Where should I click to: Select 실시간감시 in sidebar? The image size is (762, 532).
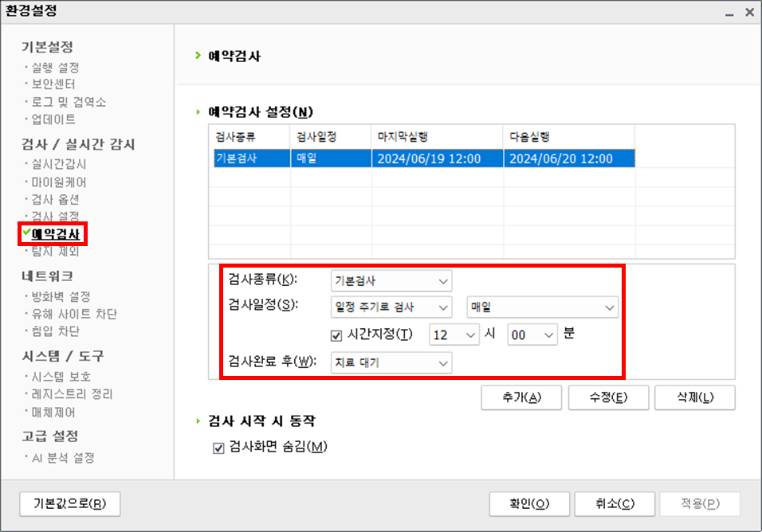[x=58, y=164]
